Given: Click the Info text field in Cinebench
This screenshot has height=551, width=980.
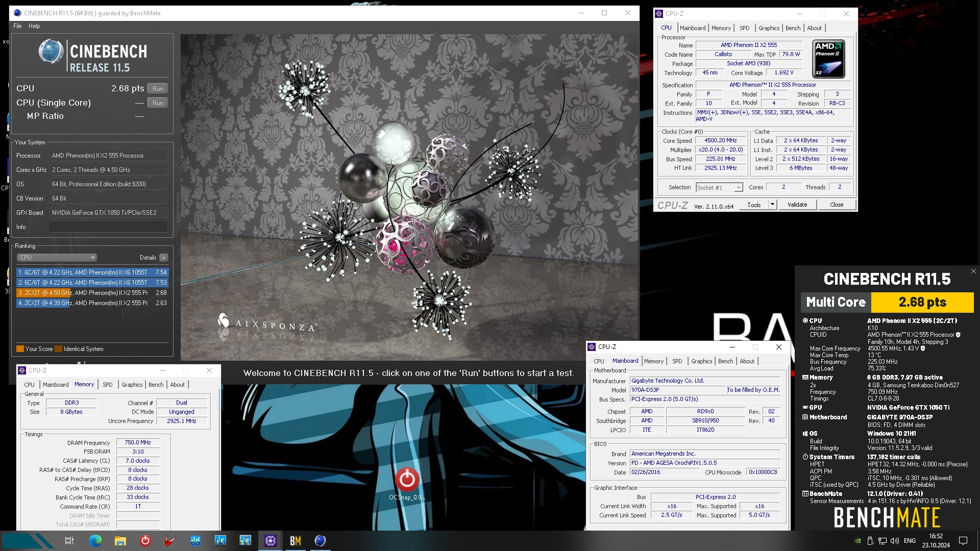Looking at the screenshot, I should pyautogui.click(x=109, y=227).
